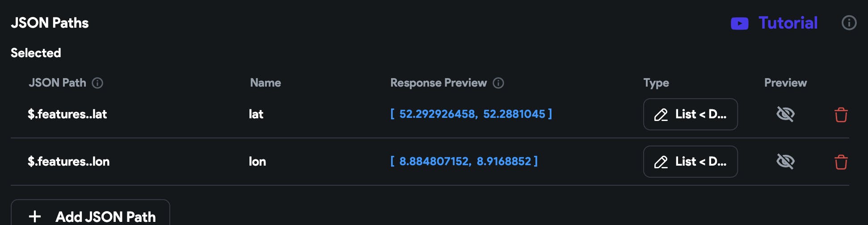Select the $.features..lat path text
The width and height of the screenshot is (868, 225).
tap(67, 114)
